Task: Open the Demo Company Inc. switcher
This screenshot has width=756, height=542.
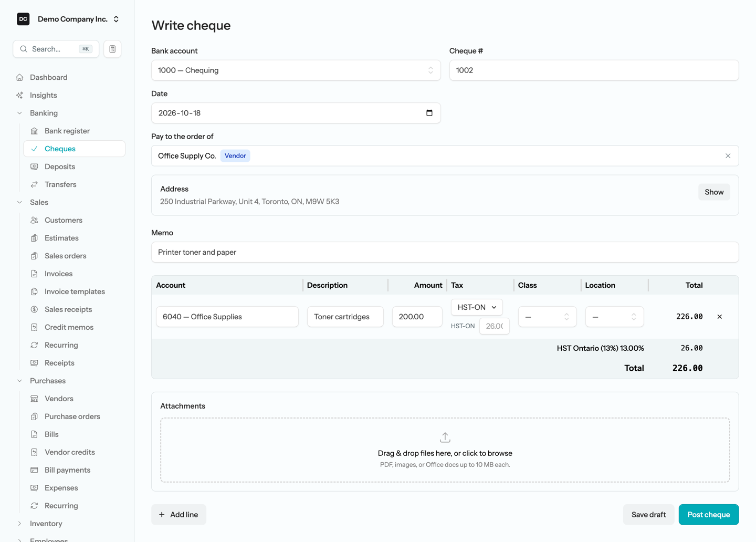Action: [68, 19]
